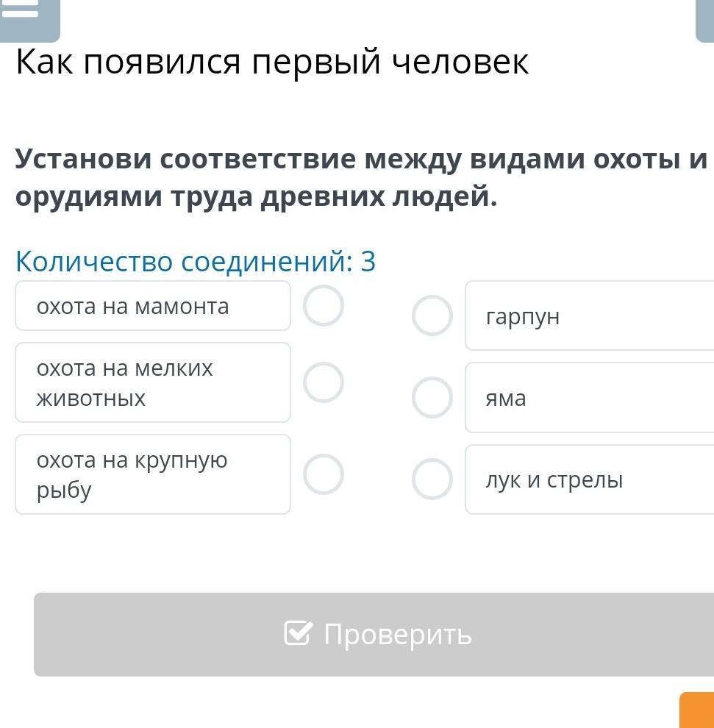The image size is (714, 728).
Task: Click the яма answer card
Action: [588, 398]
